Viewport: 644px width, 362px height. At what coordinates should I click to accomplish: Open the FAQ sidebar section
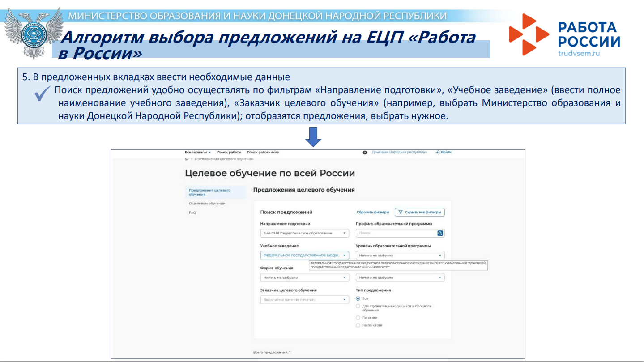tap(192, 213)
